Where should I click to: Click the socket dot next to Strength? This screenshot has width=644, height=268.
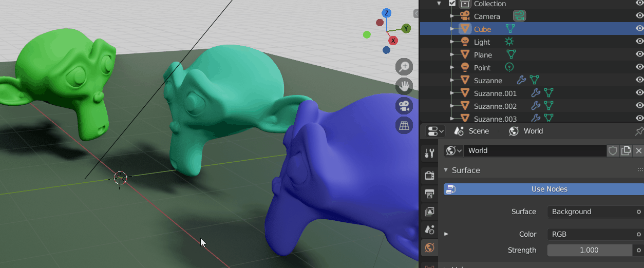pyautogui.click(x=639, y=250)
